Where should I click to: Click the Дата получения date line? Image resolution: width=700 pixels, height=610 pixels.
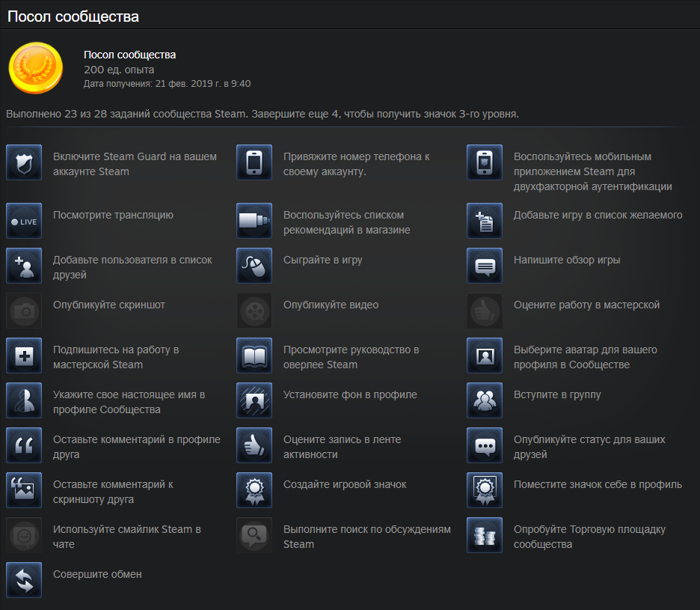point(168,84)
